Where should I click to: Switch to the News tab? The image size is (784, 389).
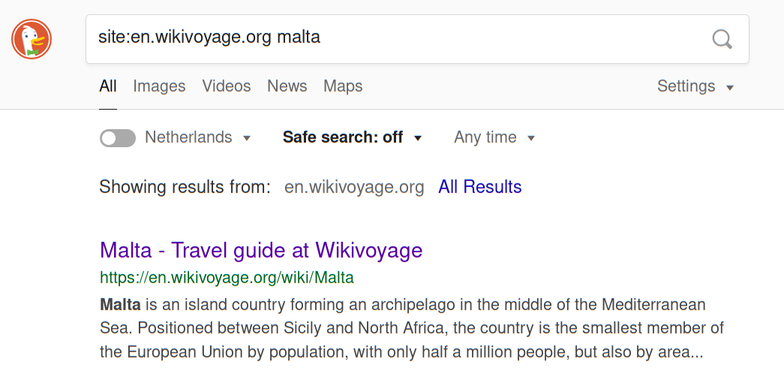coord(287,86)
